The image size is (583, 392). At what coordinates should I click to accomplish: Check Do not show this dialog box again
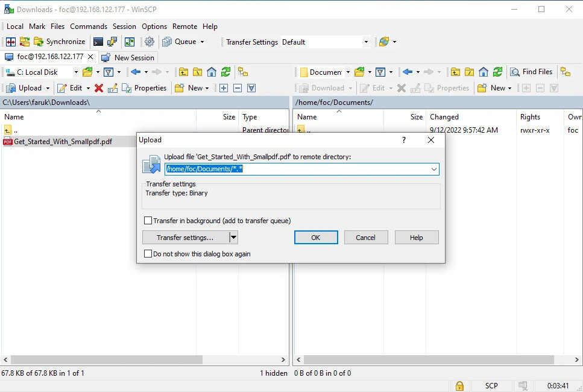pos(148,254)
